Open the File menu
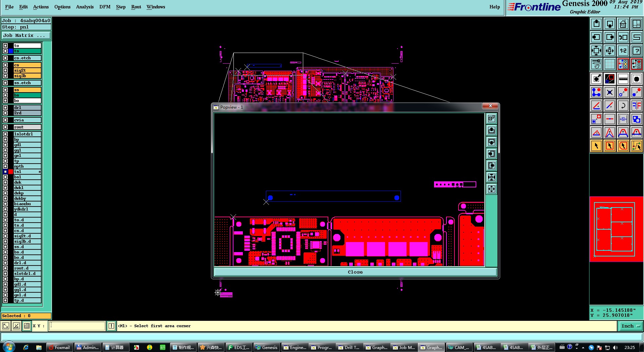 pyautogui.click(x=9, y=7)
